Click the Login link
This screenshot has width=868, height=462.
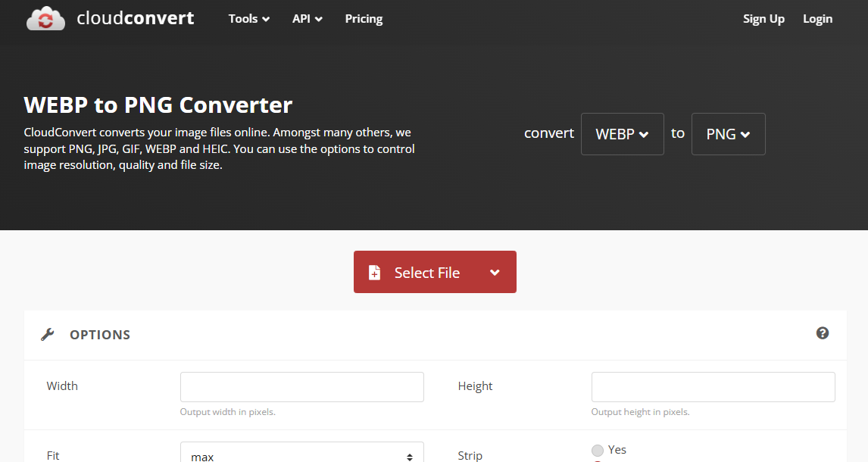817,19
